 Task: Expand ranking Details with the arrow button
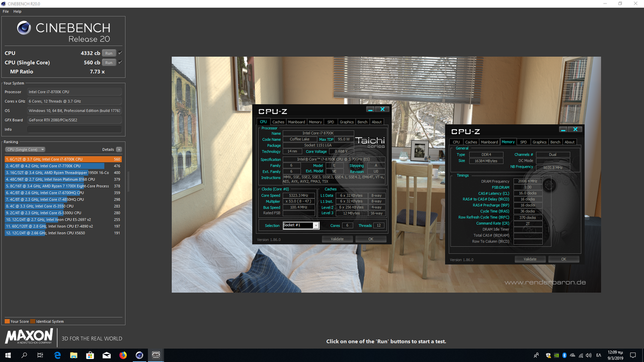tap(119, 149)
